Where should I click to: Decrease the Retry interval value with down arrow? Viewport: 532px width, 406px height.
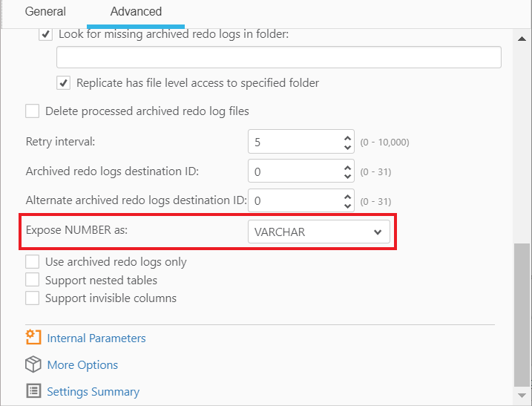349,147
